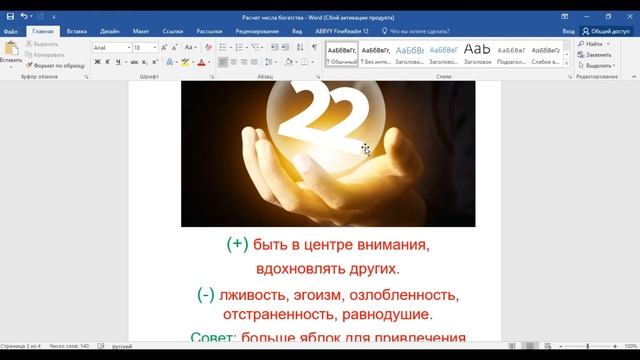The height and width of the screenshot is (360, 640).
Task: Expand the styles gallery with the More arrow
Action: tap(567, 64)
